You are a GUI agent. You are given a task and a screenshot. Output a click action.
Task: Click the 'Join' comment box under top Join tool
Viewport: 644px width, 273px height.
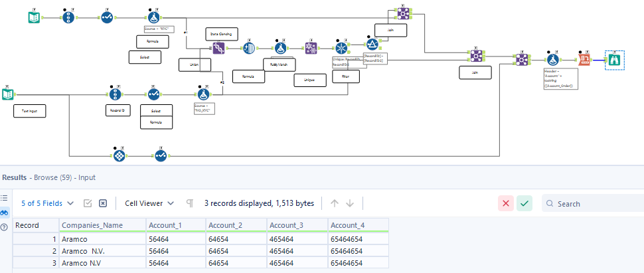(x=390, y=30)
